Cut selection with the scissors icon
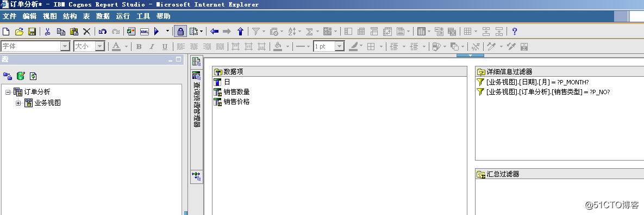The width and height of the screenshot is (644, 215). [47, 32]
